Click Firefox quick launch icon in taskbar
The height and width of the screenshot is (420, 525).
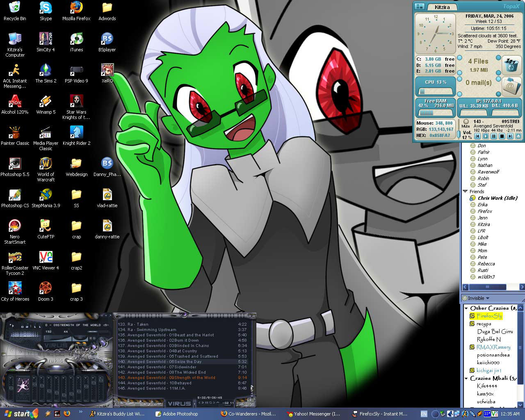(66, 414)
